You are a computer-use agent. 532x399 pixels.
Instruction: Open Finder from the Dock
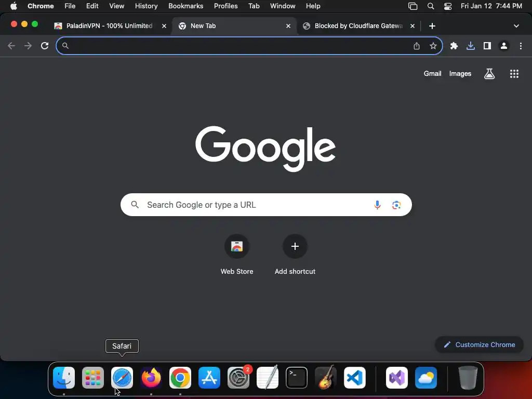click(64, 378)
